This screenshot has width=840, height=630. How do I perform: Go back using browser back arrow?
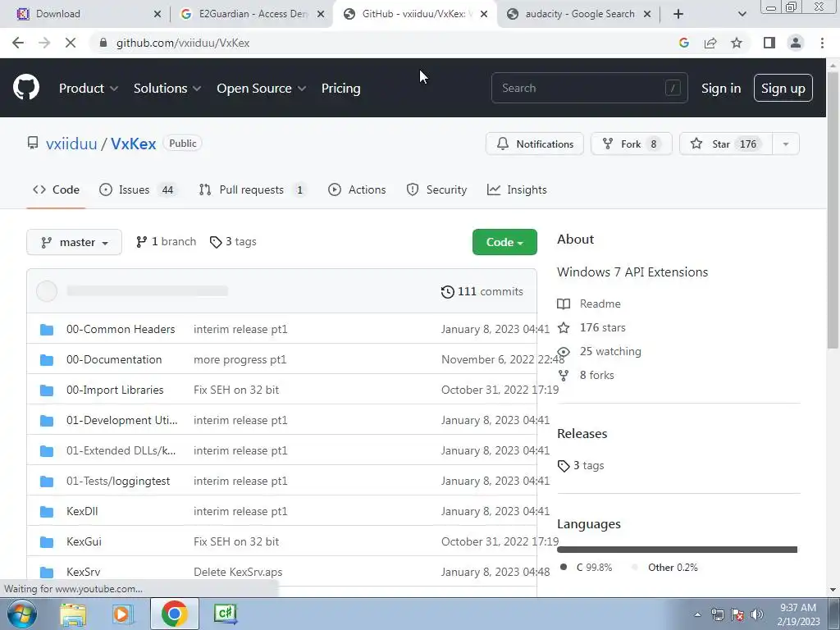tap(18, 43)
